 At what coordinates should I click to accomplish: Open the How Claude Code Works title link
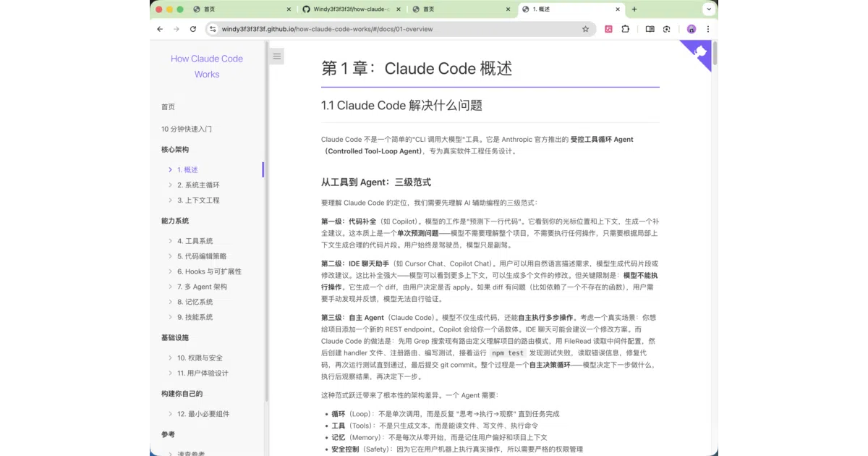[x=207, y=67]
